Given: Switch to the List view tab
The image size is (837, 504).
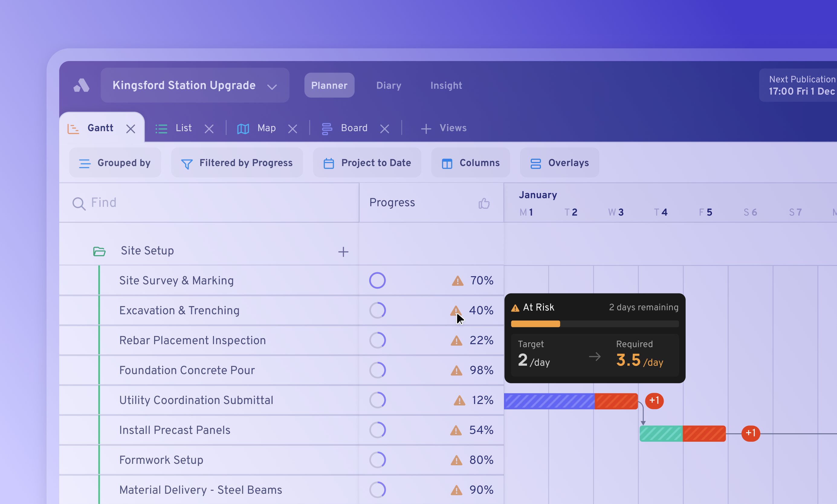Looking at the screenshot, I should pos(173,128).
